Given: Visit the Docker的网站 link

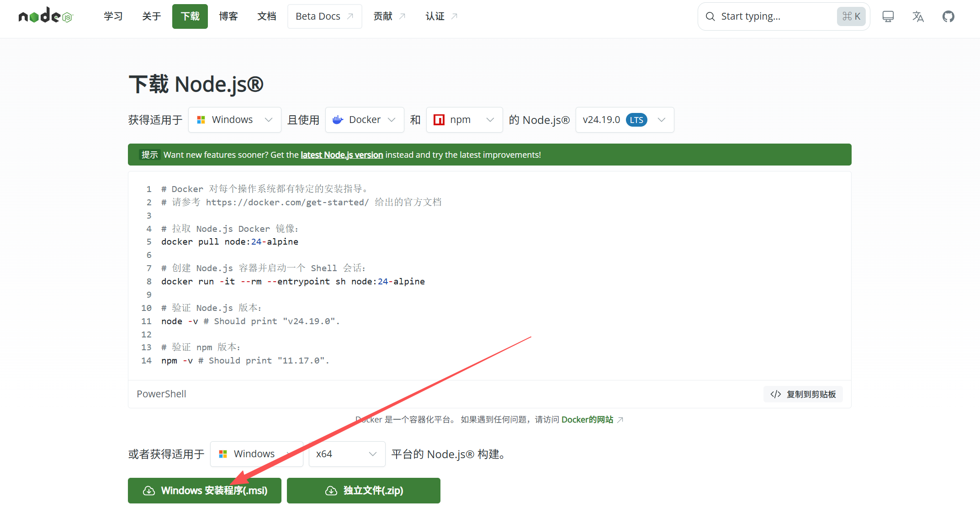Looking at the screenshot, I should [588, 420].
